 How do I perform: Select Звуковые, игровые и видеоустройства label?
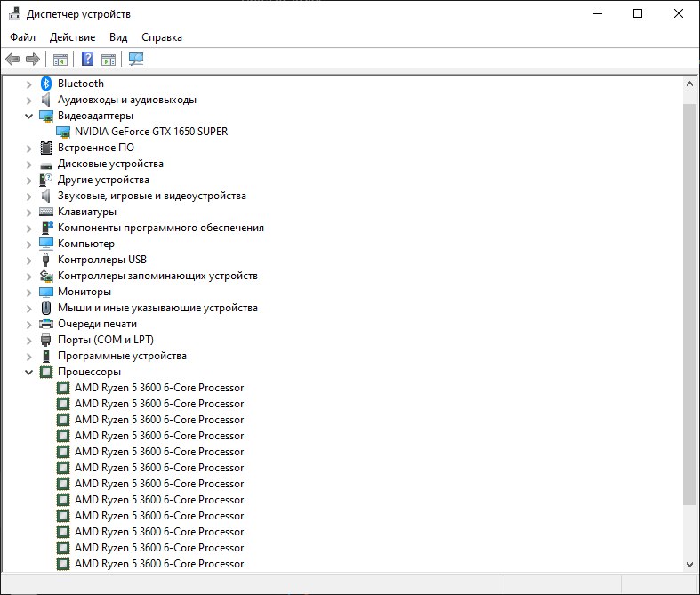pos(152,196)
